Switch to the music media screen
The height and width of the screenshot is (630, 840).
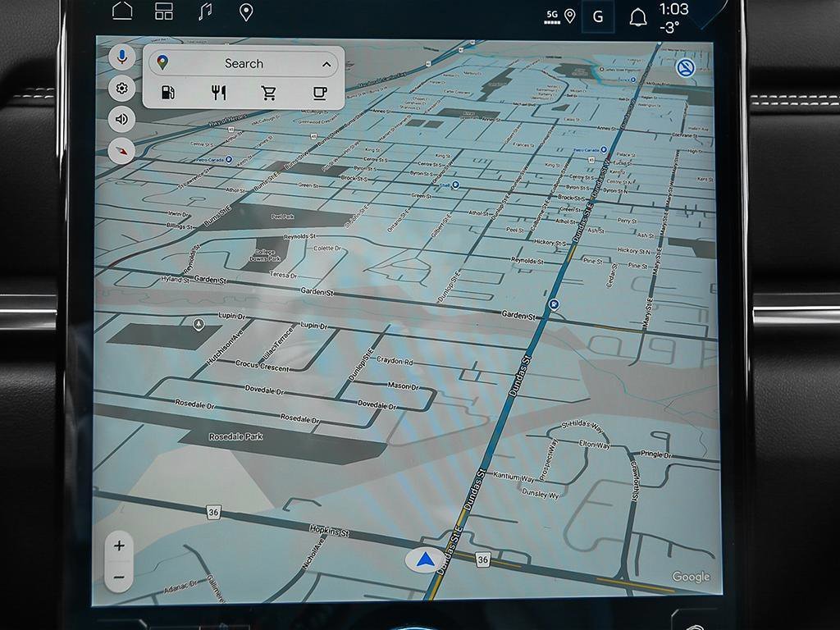tap(205, 11)
